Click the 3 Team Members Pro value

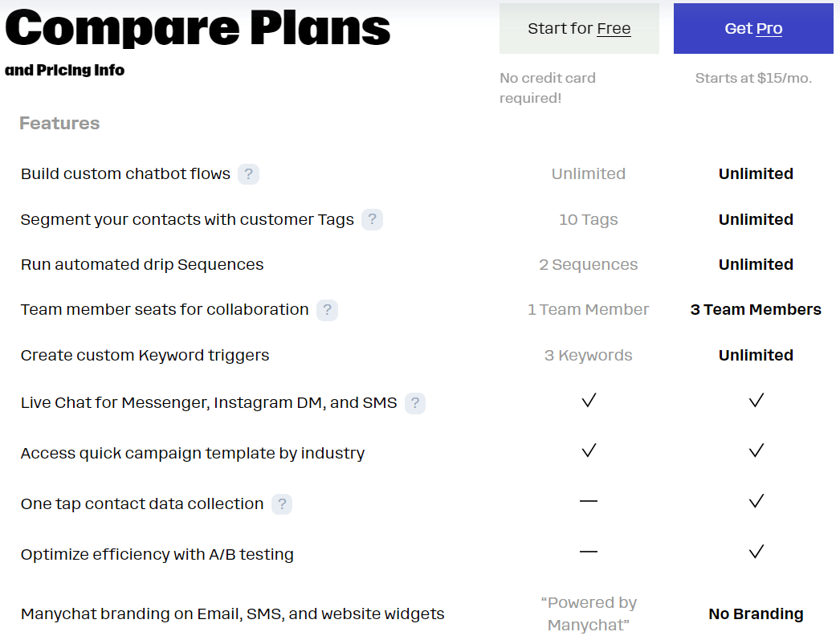756,309
